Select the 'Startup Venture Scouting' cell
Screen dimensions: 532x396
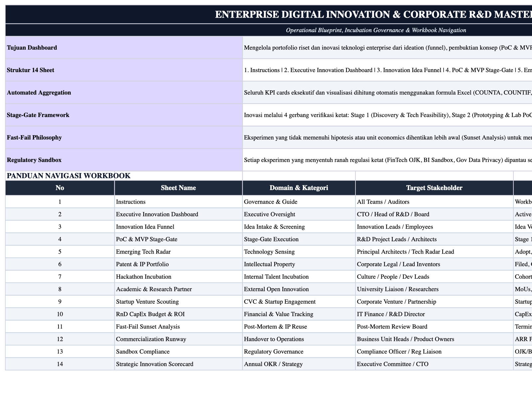(x=179, y=302)
